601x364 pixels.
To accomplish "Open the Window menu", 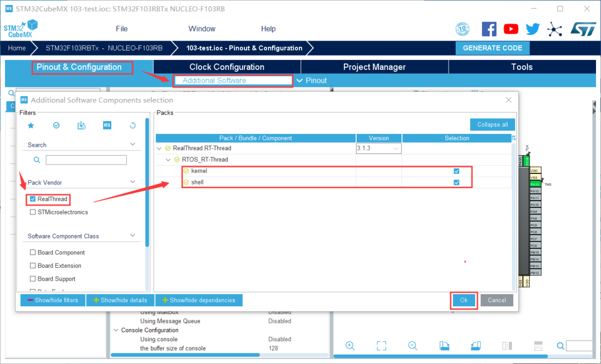I will [201, 29].
